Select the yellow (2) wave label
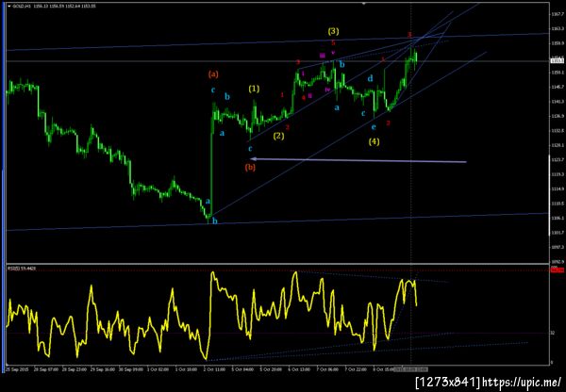Screen dimensions: 566x392 278,137
